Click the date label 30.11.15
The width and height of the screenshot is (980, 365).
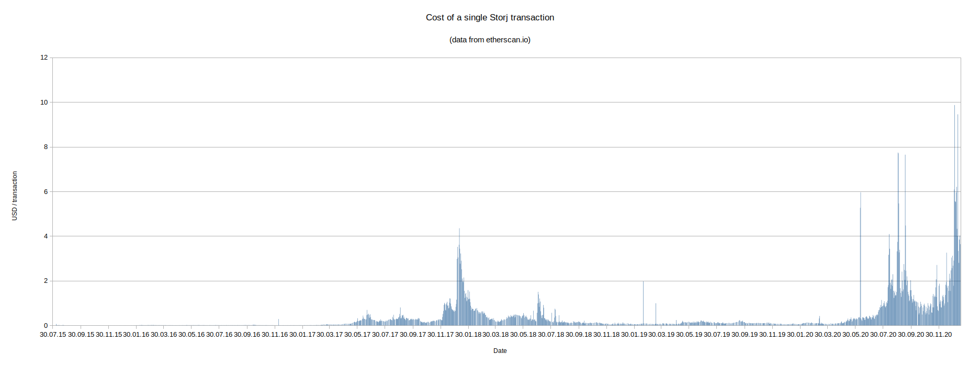coord(108,334)
